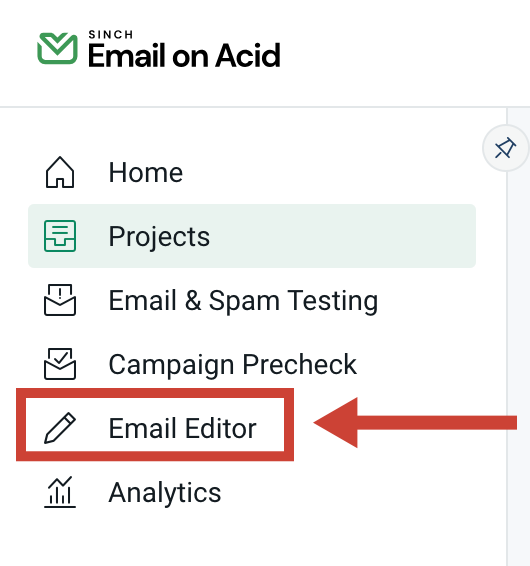Click the green envelope logo icon
The height and width of the screenshot is (566, 530).
tap(57, 48)
